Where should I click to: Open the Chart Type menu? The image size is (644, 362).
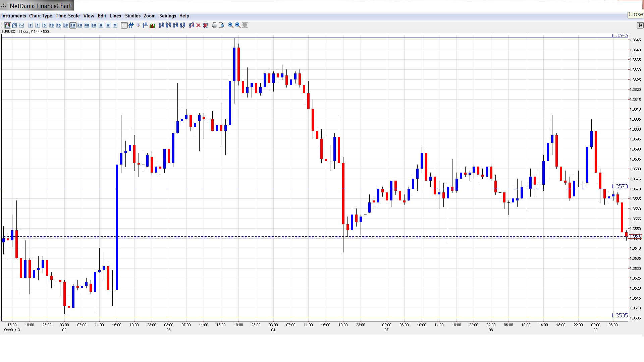tap(41, 16)
